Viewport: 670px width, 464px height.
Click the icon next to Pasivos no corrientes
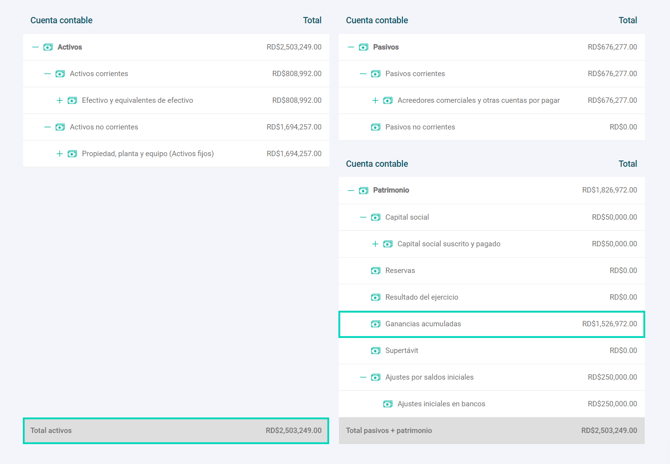coord(376,127)
